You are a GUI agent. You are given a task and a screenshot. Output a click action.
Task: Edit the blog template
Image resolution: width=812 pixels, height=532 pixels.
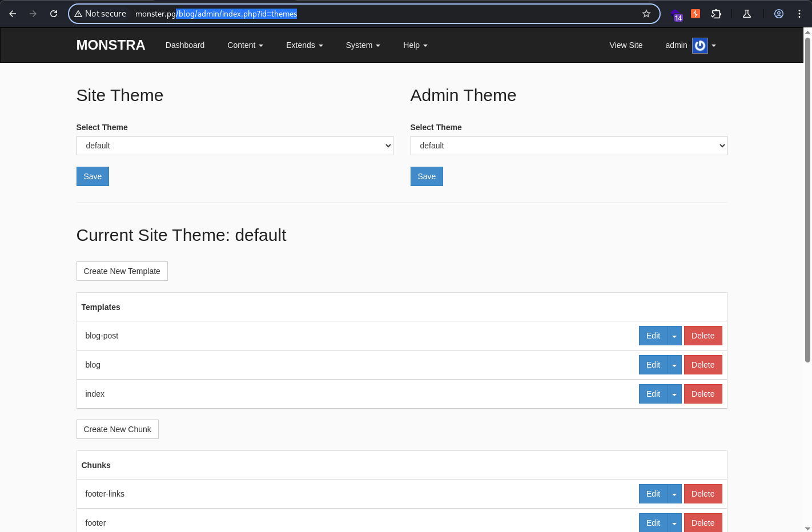coord(653,365)
